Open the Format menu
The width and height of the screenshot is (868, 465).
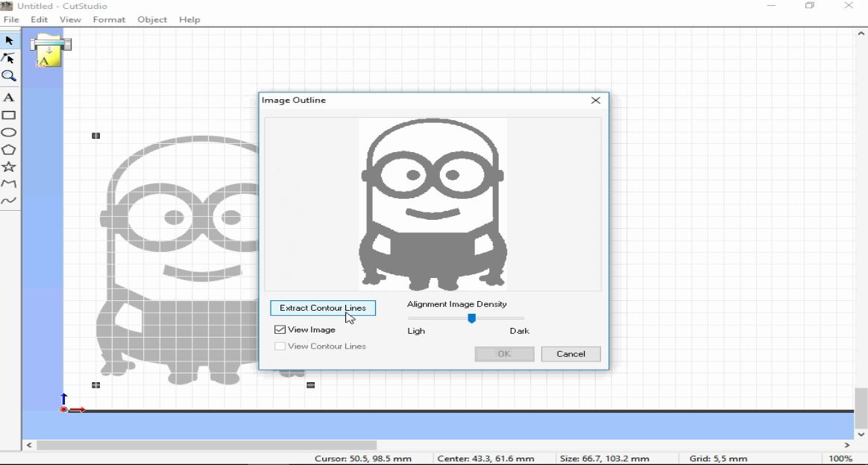[109, 19]
